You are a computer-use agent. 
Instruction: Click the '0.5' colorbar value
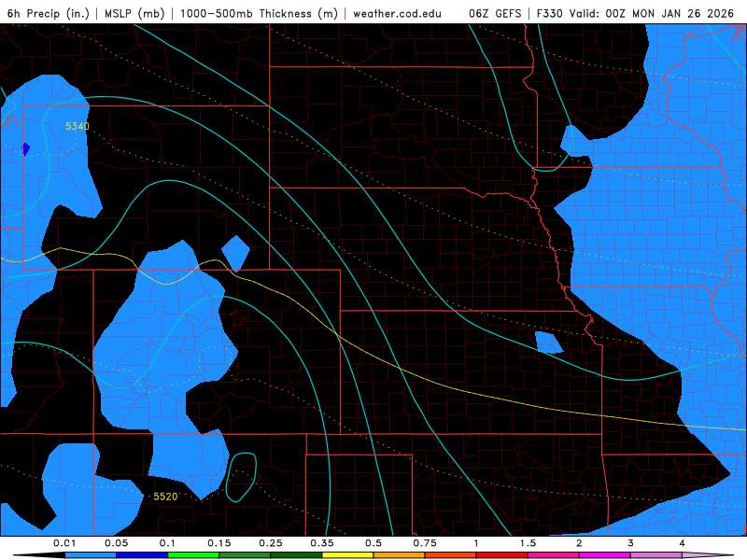(373, 543)
